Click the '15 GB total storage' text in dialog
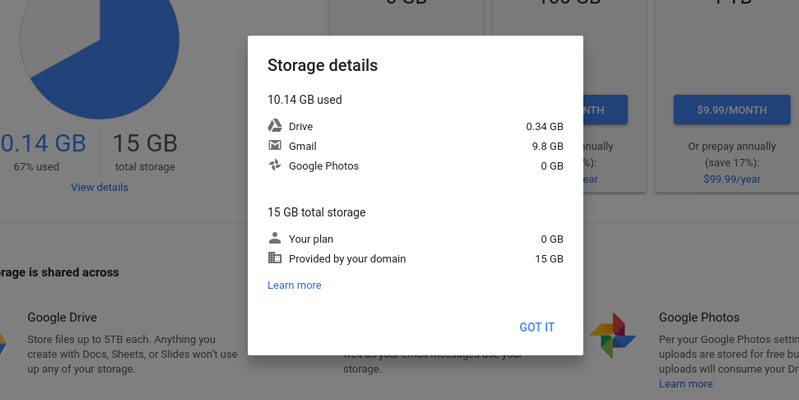Screen dimensions: 799x400 tap(316, 212)
